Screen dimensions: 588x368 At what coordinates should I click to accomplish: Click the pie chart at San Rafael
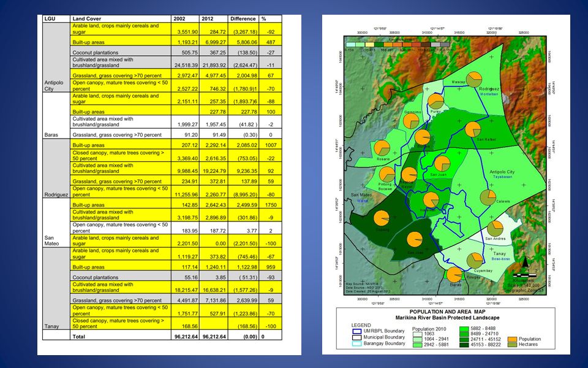(473, 129)
